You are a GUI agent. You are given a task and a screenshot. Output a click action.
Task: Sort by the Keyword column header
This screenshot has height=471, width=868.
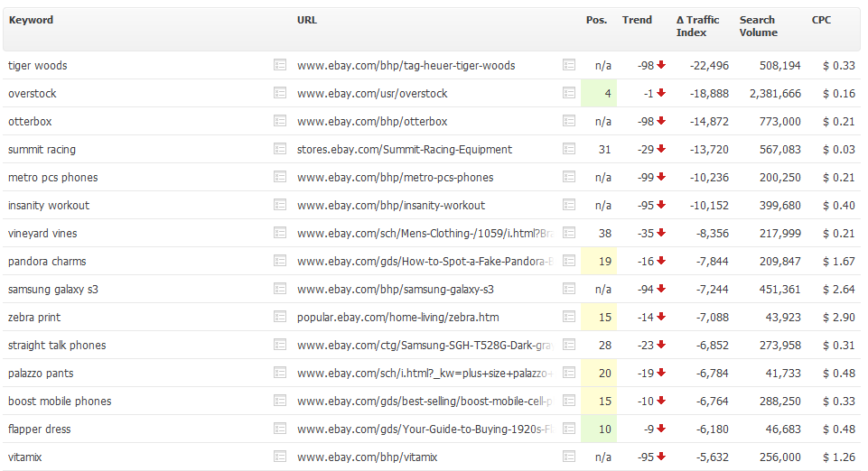(x=31, y=20)
